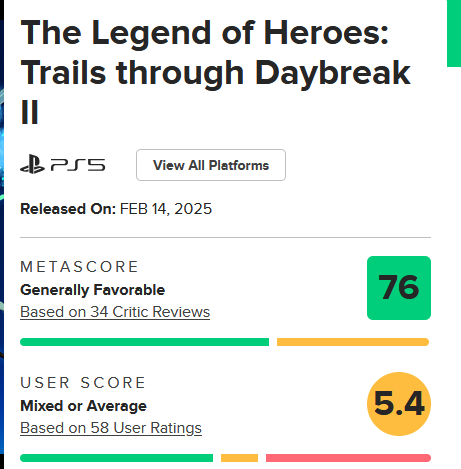Select the green positive user ratings bar
The image size is (461, 469).
[116, 458]
